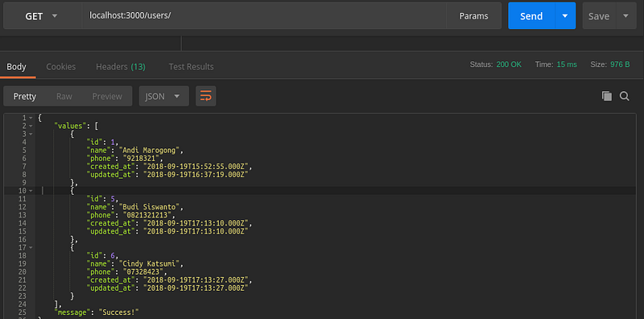Copy response body to clipboard icon
Screen dimensions: 644x319
[x=607, y=96]
